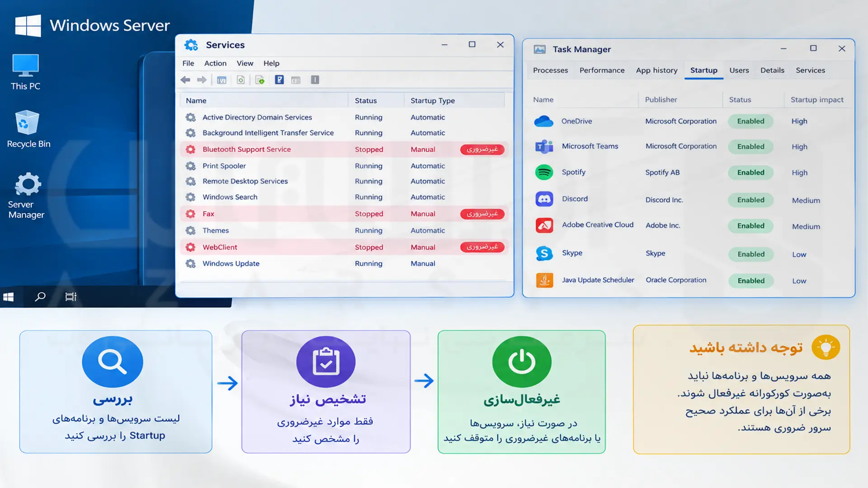Select the OneDrive cloud icon in Task Manager
The width and height of the screenshot is (868, 488).
[x=544, y=121]
